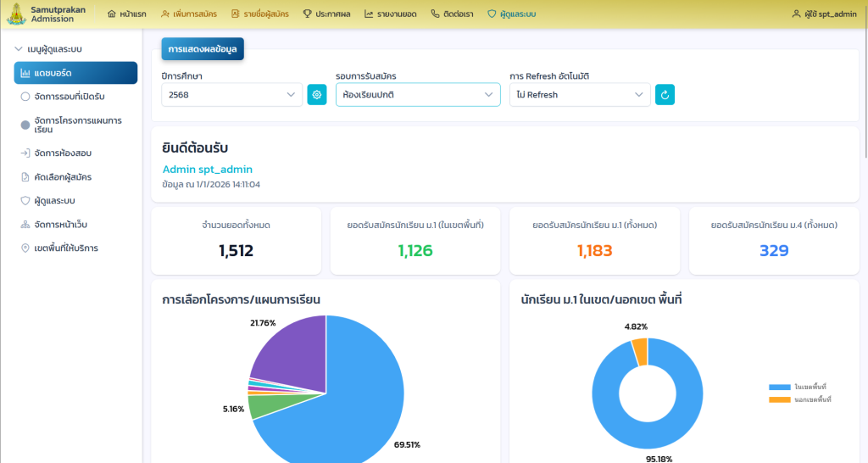The height and width of the screenshot is (463, 868).
Task: Toggle ในเขตพื้นที่ legend item
Action: click(810, 387)
